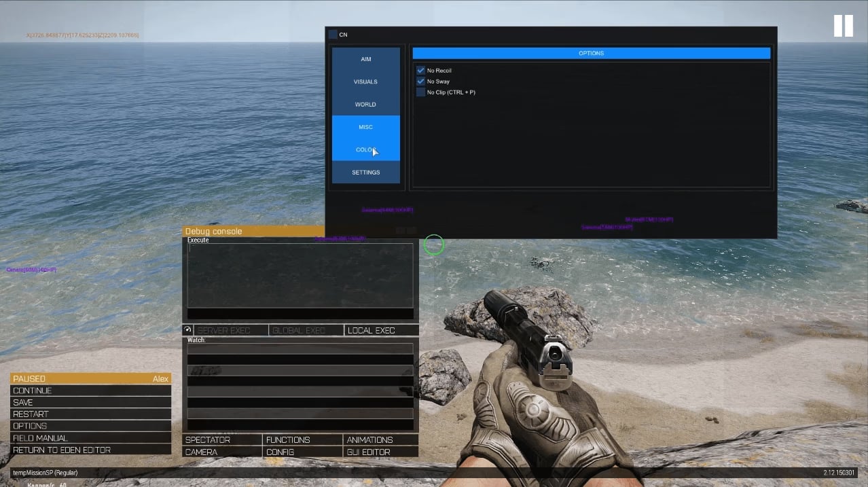Image resolution: width=868 pixels, height=487 pixels.
Task: Open the AIM tab
Action: coord(366,59)
